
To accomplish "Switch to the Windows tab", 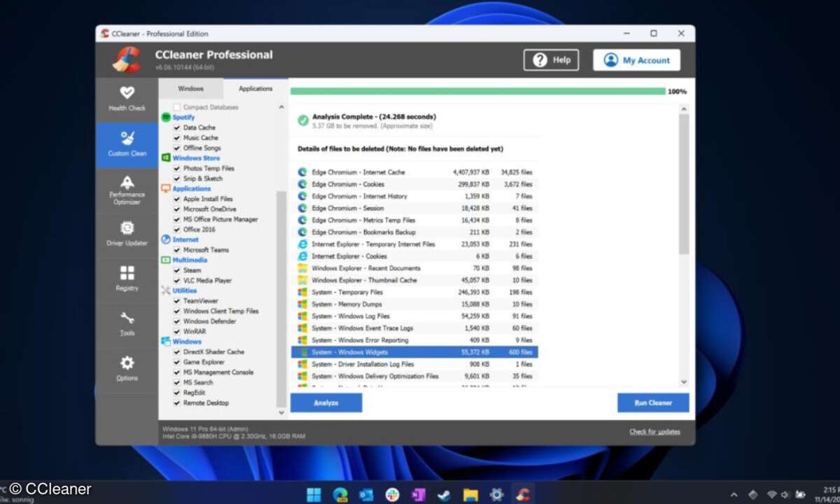I will coord(190,89).
